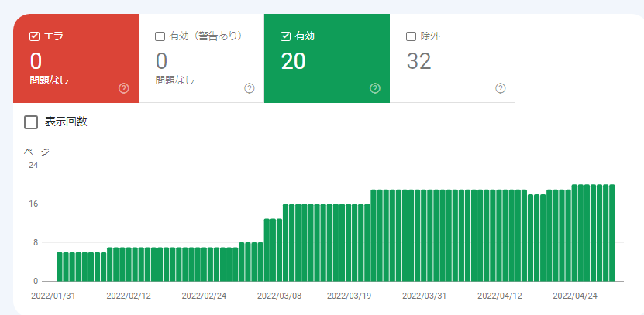This screenshot has width=644, height=315.
Task: Click the 2022/03/31 date label
Action: (424, 296)
